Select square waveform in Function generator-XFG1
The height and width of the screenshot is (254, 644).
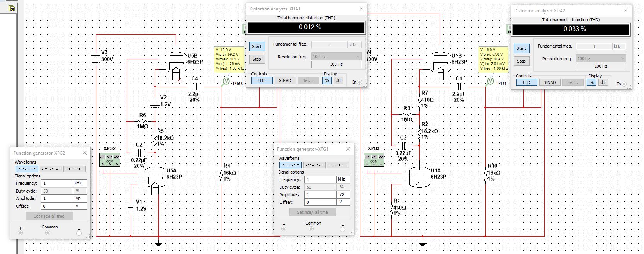coord(338,165)
